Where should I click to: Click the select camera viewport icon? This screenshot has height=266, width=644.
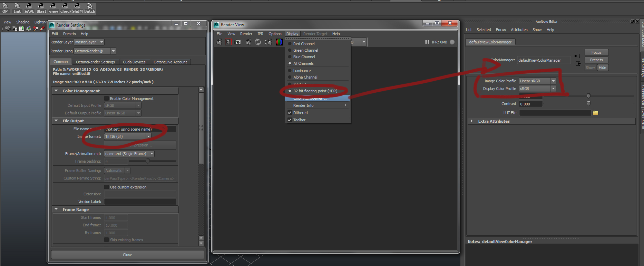tap(8, 29)
